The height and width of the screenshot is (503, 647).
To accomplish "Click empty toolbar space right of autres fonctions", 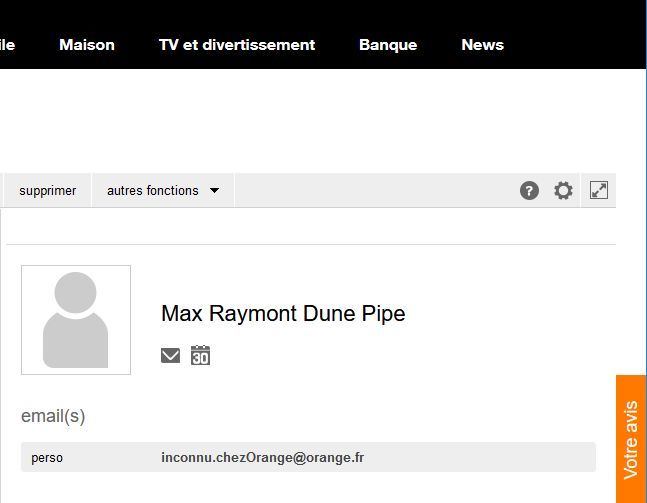I will pos(370,191).
